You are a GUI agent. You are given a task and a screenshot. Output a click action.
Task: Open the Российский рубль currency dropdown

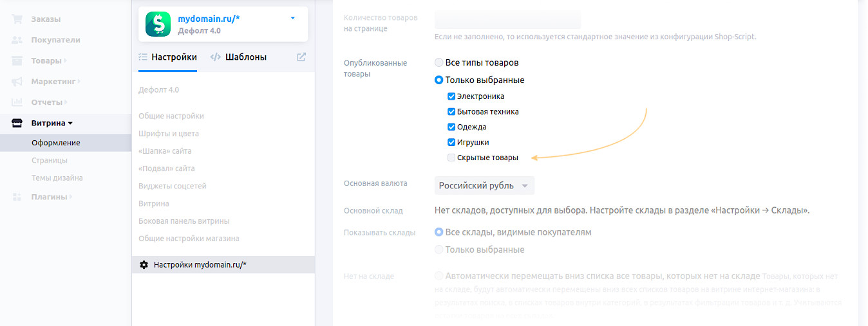[484, 186]
